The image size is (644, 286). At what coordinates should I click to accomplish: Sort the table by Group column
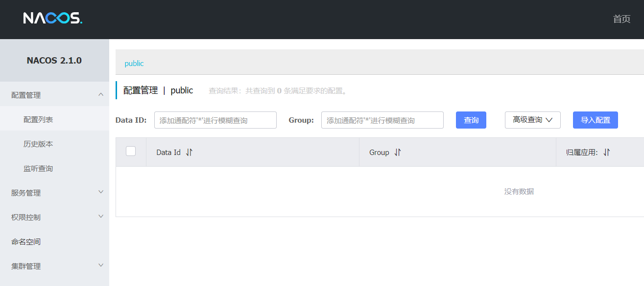[x=397, y=152]
